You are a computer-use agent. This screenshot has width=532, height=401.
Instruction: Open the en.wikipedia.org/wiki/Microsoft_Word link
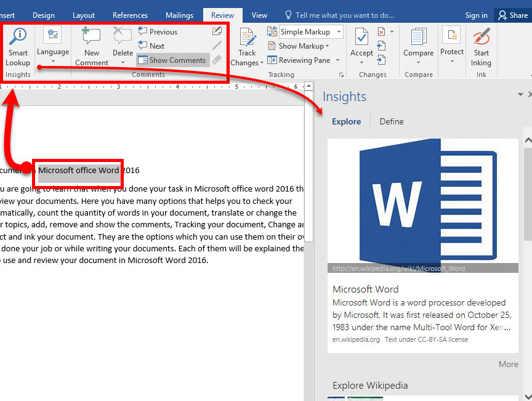(398, 269)
